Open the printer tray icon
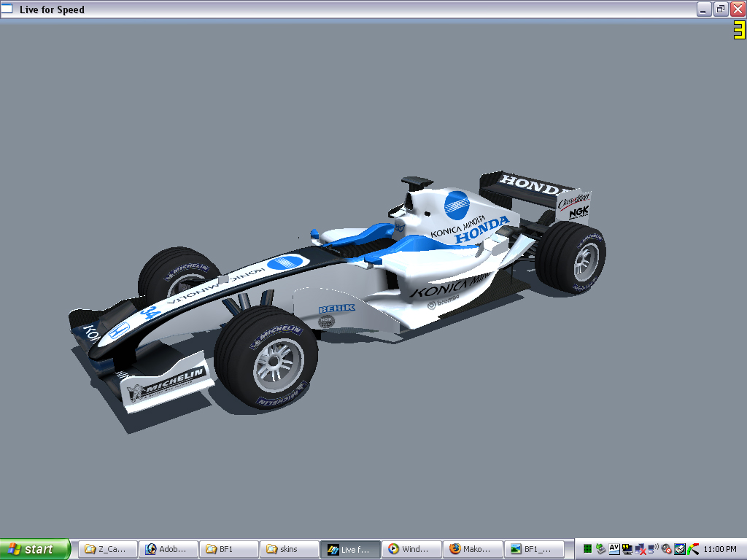This screenshot has width=747, height=560. [680, 549]
